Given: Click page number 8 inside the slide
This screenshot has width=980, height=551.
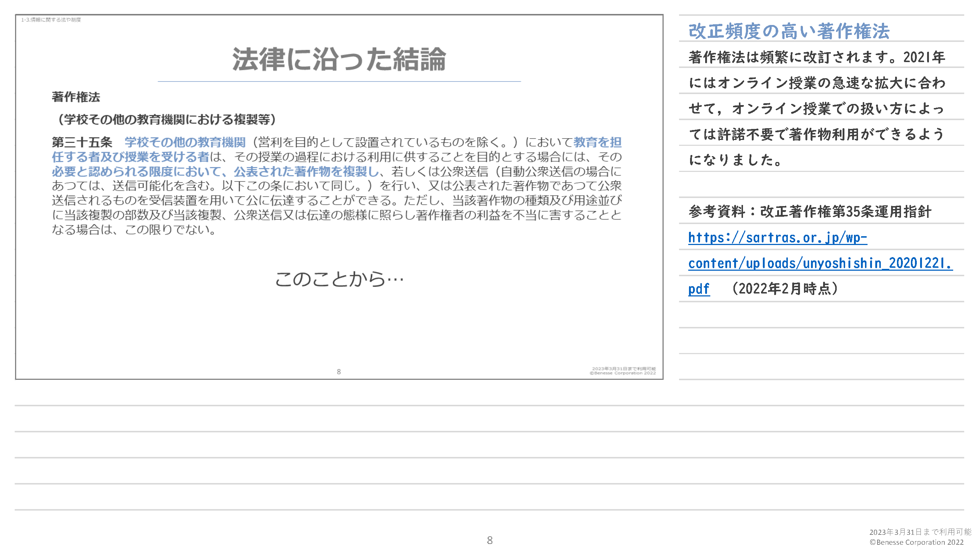Looking at the screenshot, I should [338, 371].
